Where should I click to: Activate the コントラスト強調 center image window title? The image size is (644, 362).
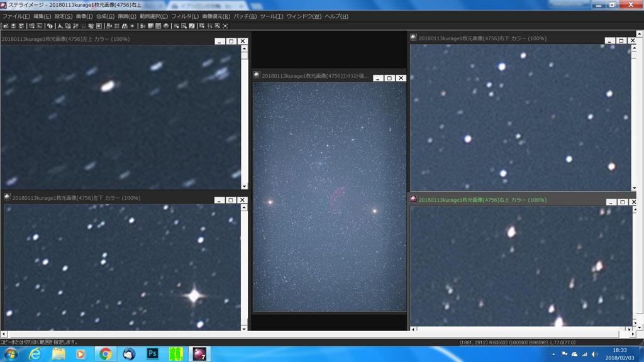(x=315, y=76)
